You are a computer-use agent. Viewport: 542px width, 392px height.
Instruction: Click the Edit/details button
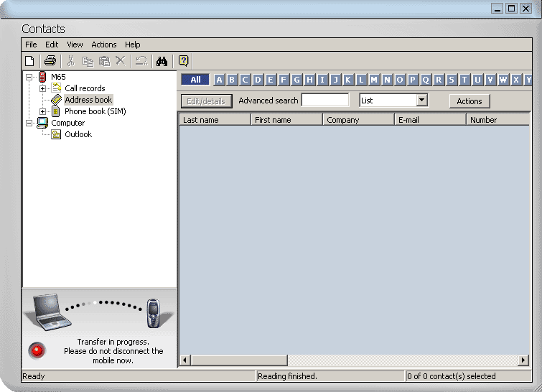click(x=206, y=101)
